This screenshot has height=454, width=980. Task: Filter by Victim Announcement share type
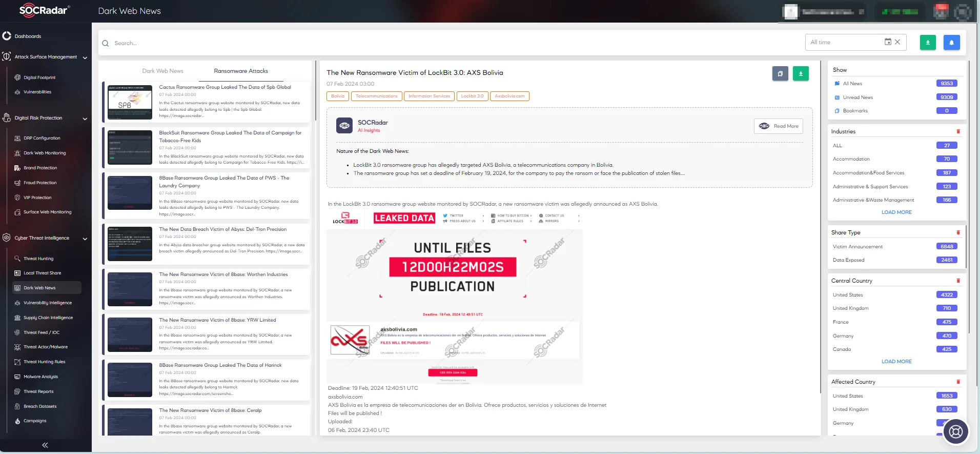click(858, 247)
